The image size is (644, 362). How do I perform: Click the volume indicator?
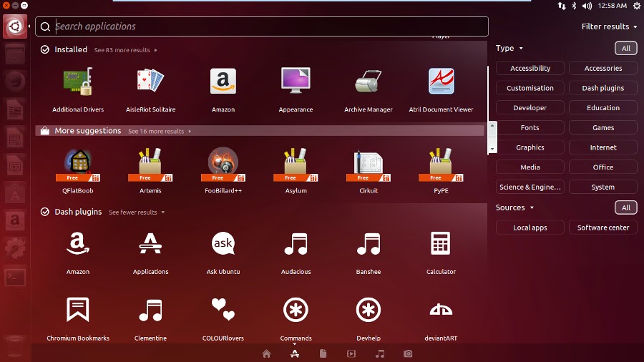[587, 5]
